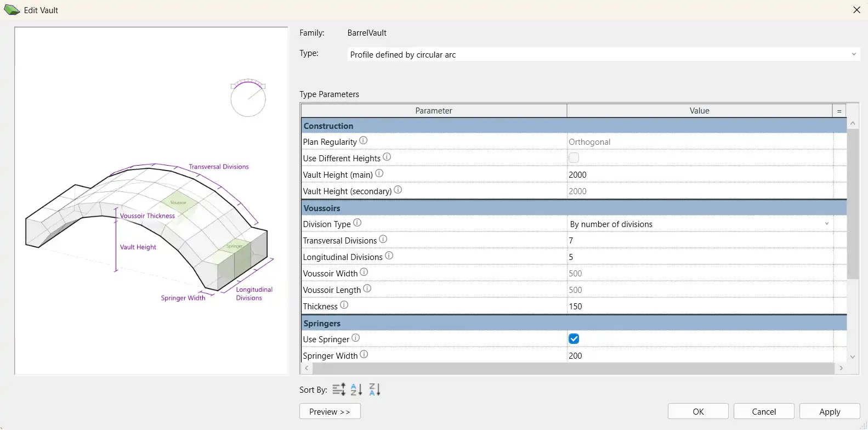Click the Vault Height (main) value field
This screenshot has height=430, width=868.
pos(700,174)
